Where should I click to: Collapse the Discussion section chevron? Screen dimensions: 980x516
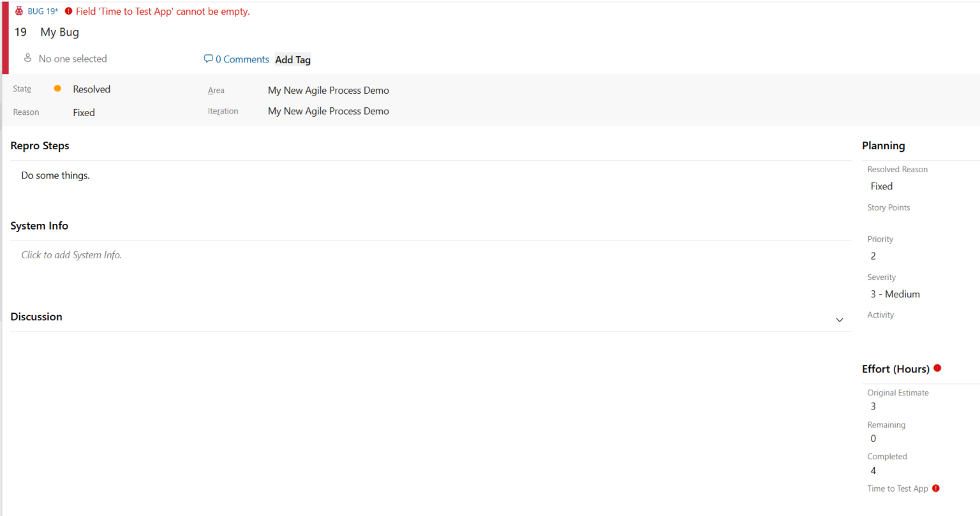click(x=840, y=320)
